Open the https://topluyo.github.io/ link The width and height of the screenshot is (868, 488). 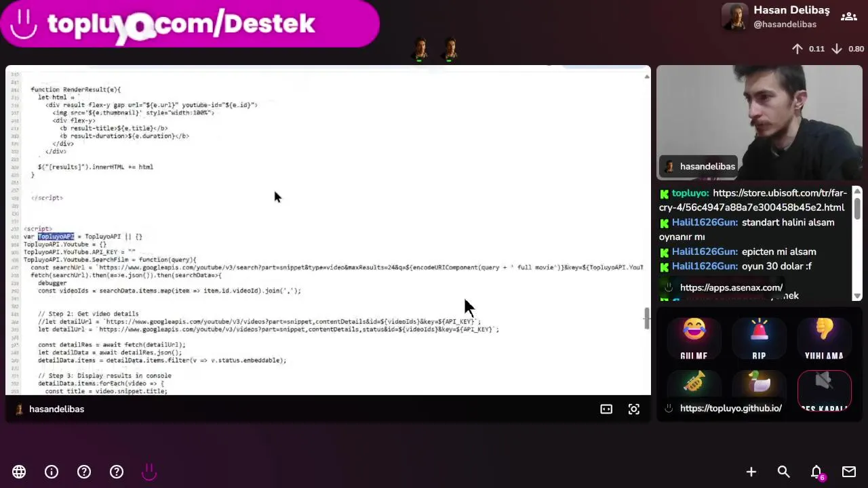(x=731, y=408)
